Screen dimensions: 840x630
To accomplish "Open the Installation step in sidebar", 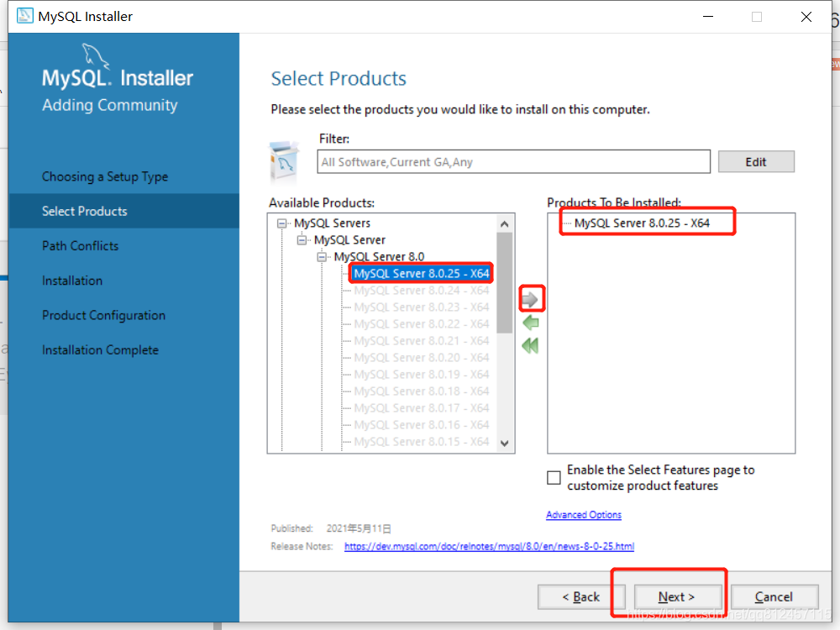I will click(x=72, y=281).
